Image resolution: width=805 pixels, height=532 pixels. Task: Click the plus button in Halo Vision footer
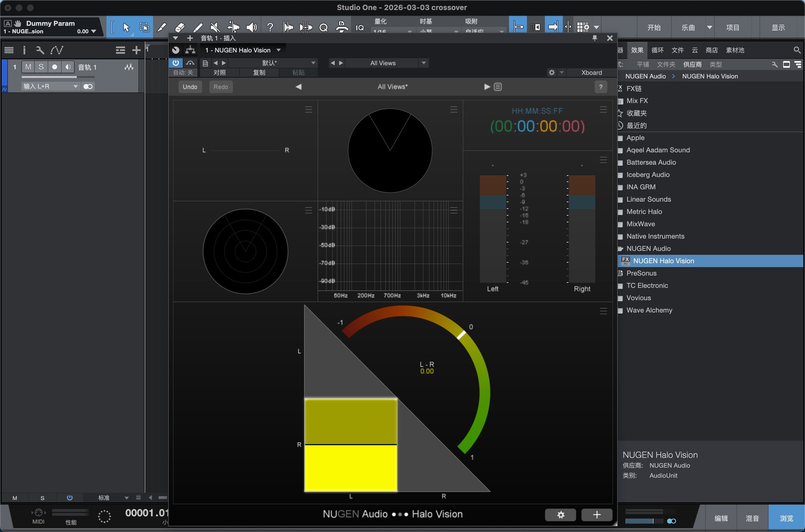coord(597,514)
